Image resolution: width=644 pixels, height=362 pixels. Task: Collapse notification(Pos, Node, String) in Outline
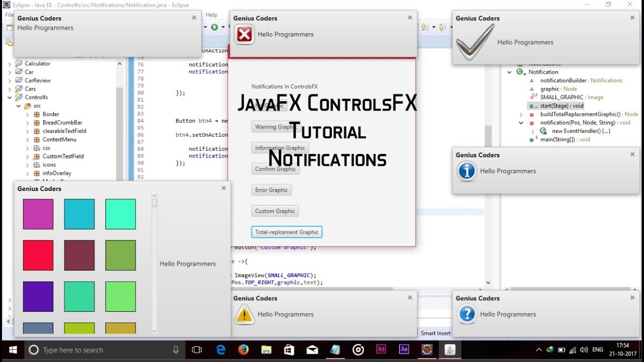click(521, 123)
